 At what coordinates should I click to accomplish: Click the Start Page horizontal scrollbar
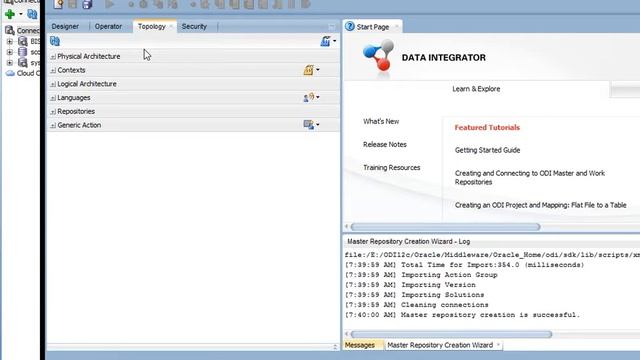pos(445,227)
